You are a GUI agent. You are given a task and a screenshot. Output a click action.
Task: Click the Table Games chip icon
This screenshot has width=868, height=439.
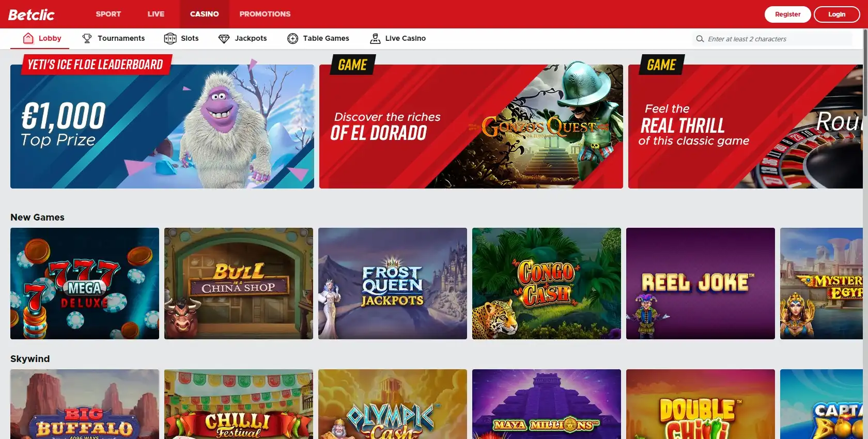[x=292, y=38]
